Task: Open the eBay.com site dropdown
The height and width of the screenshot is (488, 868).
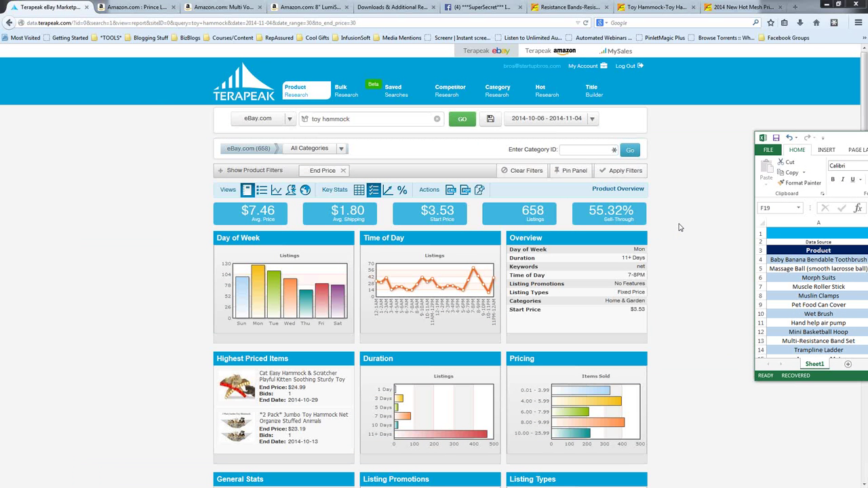Action: (290, 119)
